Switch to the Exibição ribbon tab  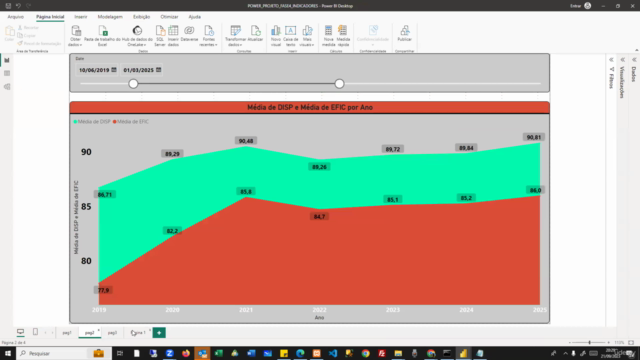(141, 17)
